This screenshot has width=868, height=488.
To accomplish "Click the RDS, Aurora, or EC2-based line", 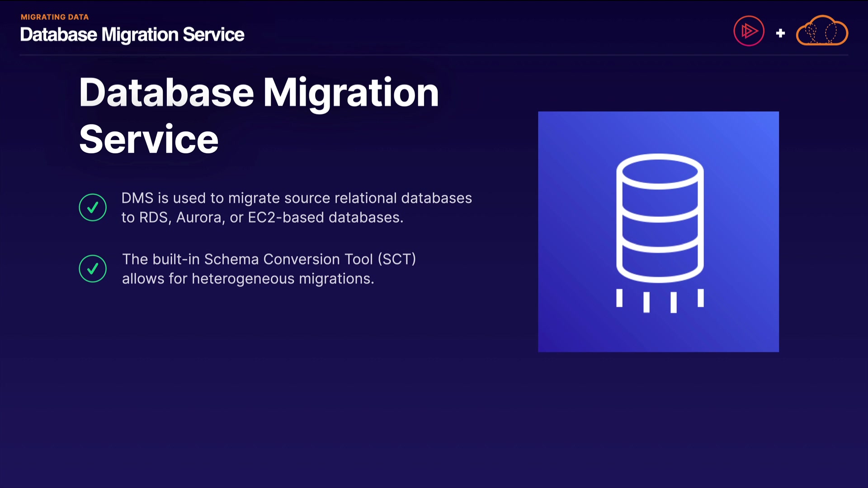I will click(x=262, y=218).
